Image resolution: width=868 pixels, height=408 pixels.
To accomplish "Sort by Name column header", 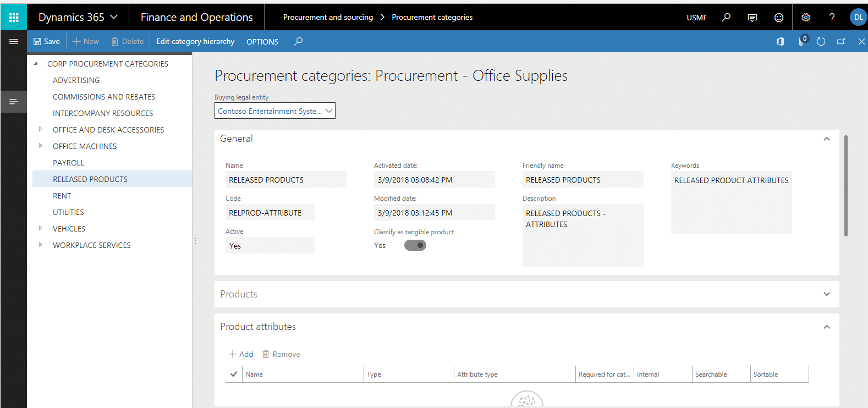I will [x=303, y=374].
